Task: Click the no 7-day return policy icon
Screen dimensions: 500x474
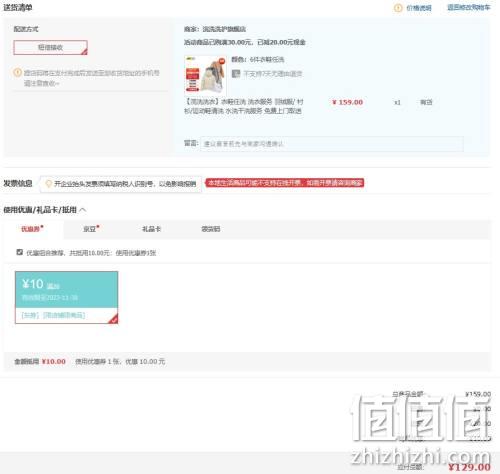Action: 236,73
